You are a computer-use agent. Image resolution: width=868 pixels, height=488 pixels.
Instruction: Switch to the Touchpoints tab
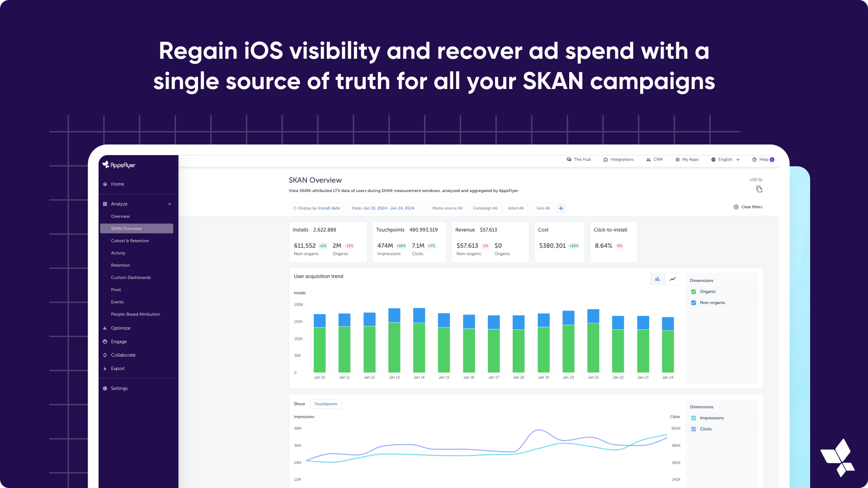pyautogui.click(x=325, y=404)
